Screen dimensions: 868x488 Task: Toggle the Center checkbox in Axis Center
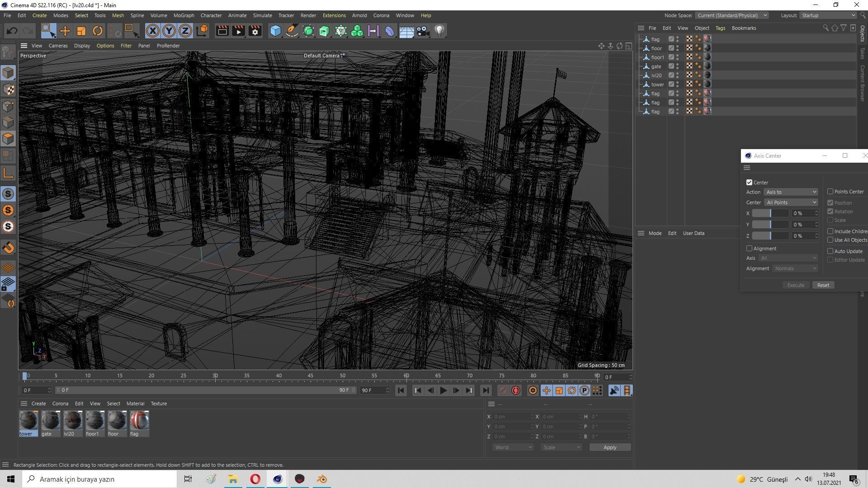pos(749,183)
